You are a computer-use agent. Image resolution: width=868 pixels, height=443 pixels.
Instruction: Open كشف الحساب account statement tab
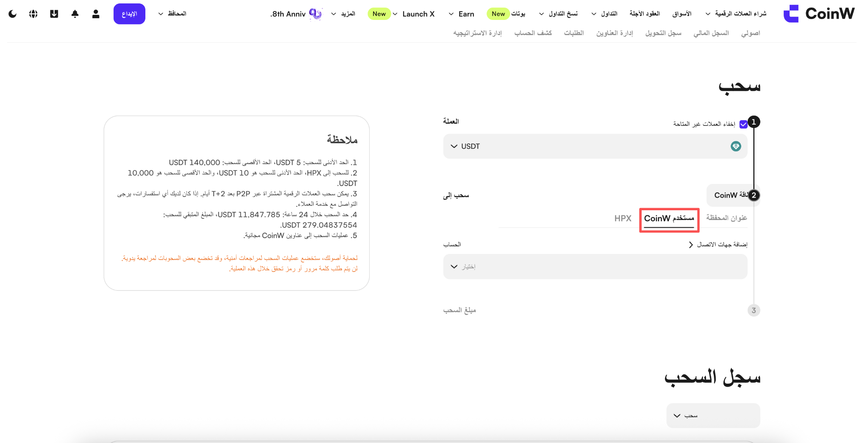533,33
